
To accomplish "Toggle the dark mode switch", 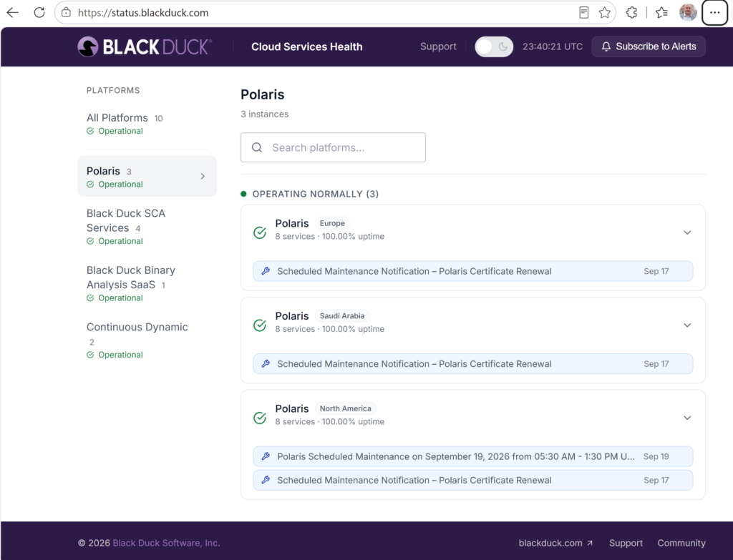I will coord(494,46).
